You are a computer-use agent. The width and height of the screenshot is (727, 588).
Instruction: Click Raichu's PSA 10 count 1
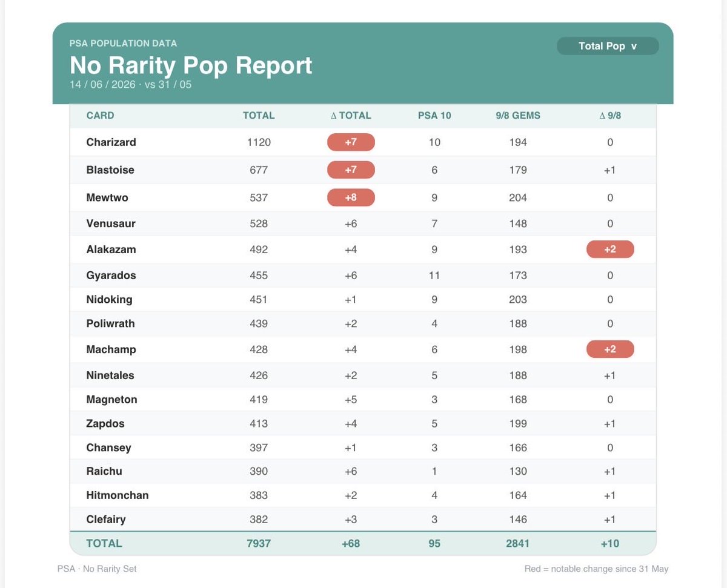434,471
